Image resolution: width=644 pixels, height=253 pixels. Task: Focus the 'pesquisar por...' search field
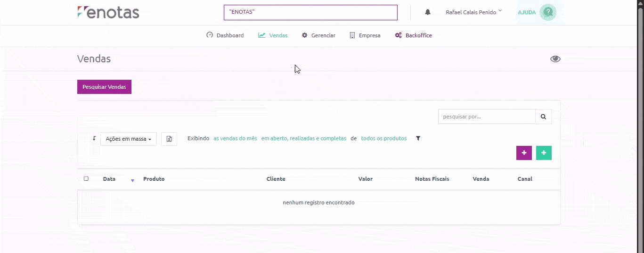pos(487,117)
